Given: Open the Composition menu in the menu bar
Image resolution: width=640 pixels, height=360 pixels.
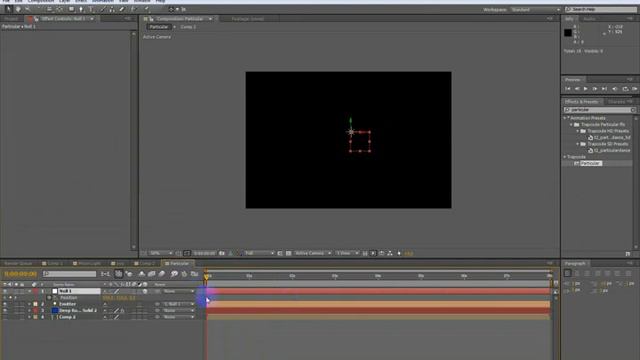Looking at the screenshot, I should [41, 1].
